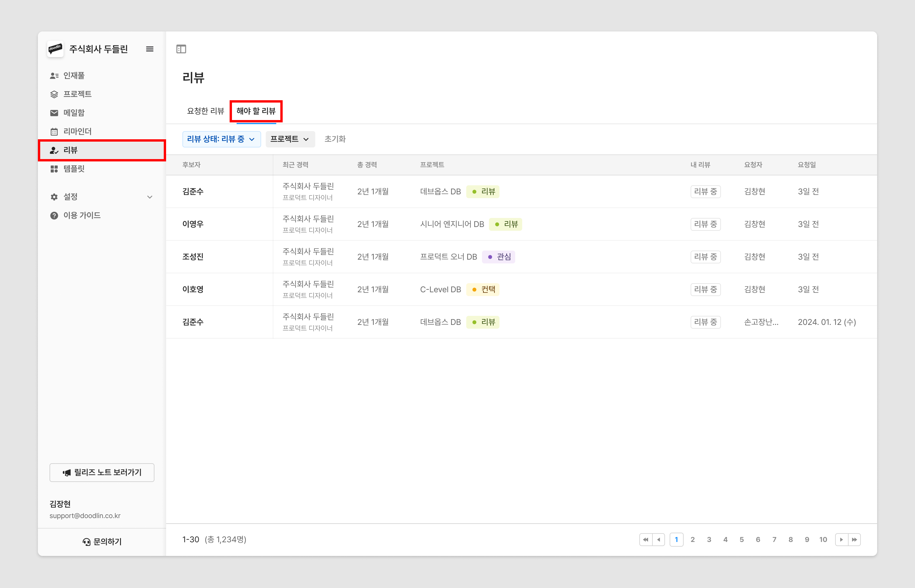Open the 리뷰 상태 filter dropdown
915x588 pixels.
pos(221,139)
